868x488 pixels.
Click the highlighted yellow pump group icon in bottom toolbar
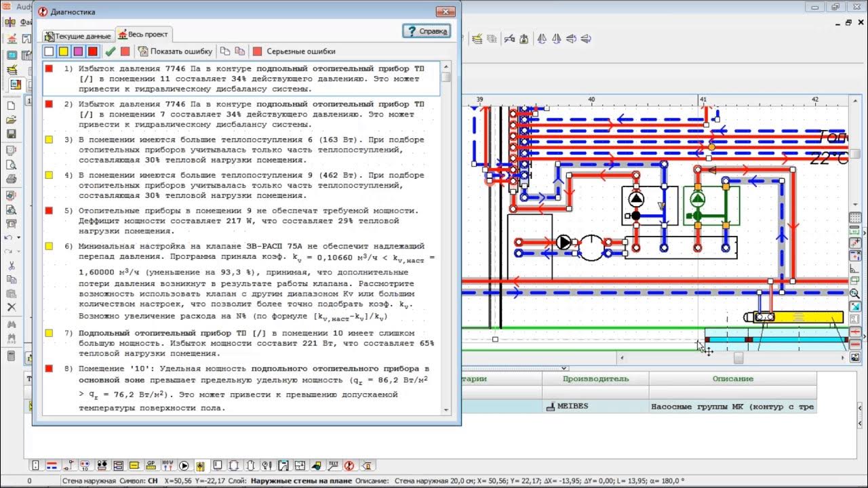pos(200,466)
